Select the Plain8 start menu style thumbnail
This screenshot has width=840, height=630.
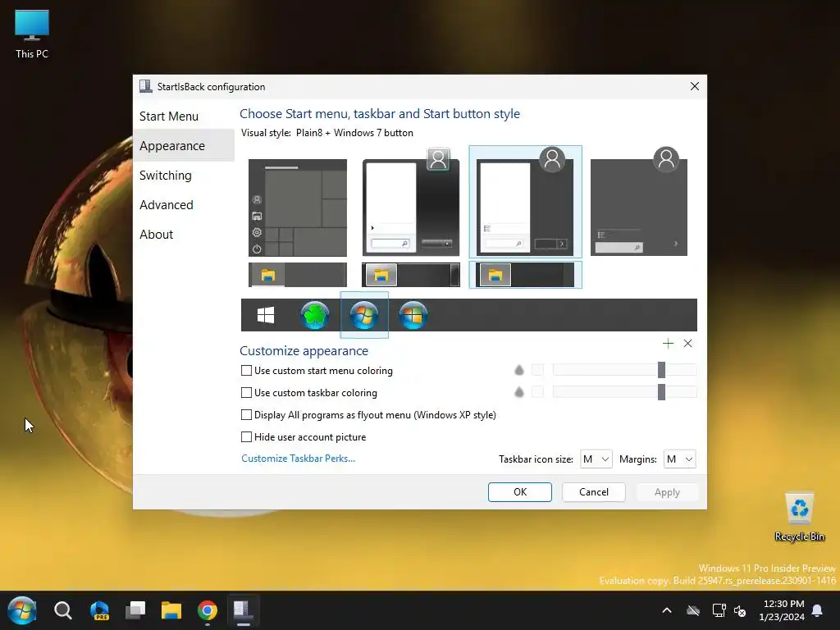point(525,202)
